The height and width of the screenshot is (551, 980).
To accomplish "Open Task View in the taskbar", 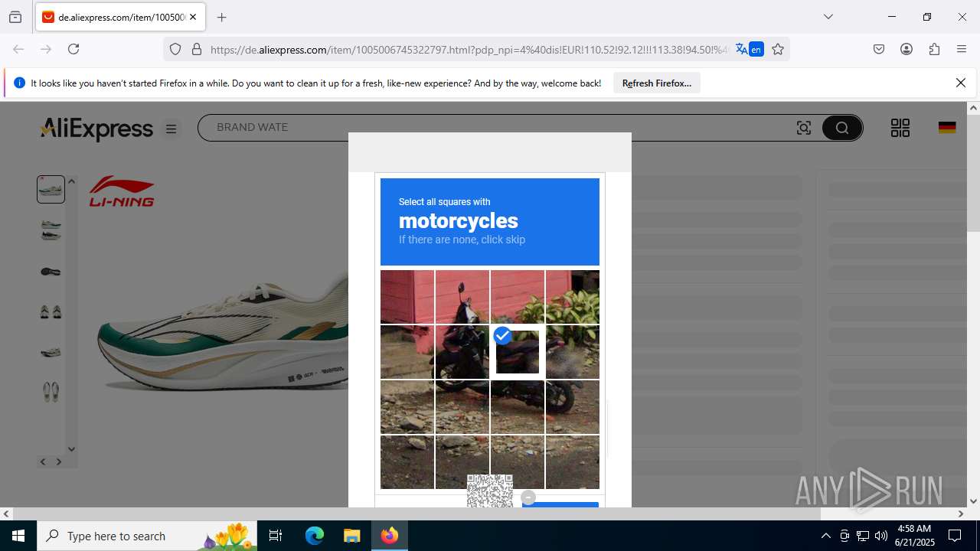I will (x=276, y=536).
